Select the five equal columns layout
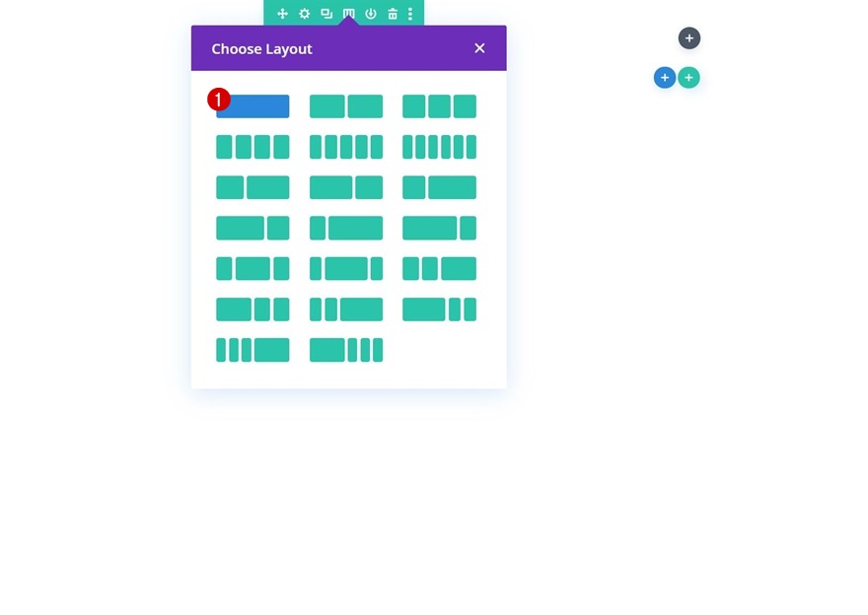 345,147
